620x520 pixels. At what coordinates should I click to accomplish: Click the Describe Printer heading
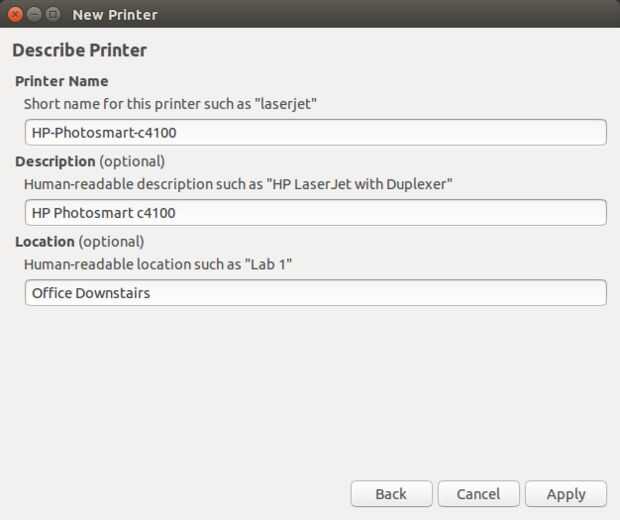click(x=79, y=50)
